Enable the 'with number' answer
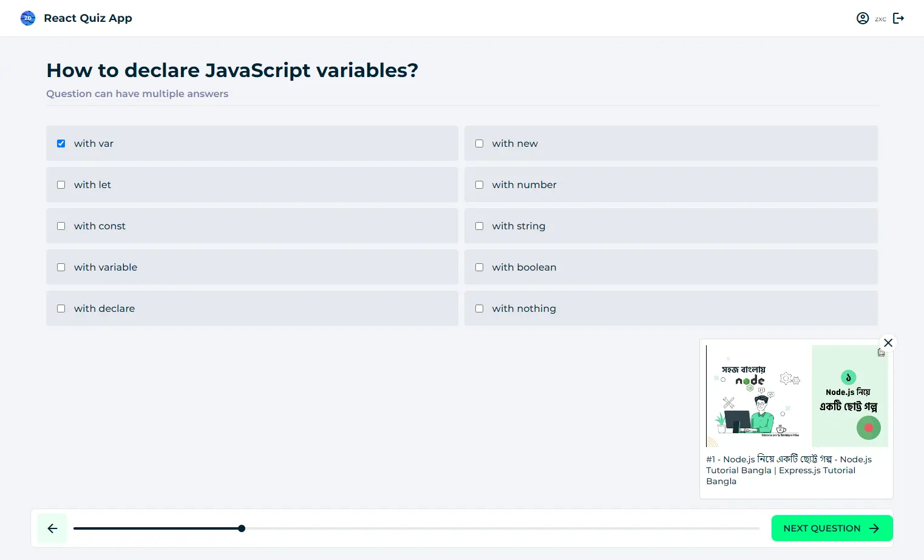The image size is (924, 560). point(480,185)
